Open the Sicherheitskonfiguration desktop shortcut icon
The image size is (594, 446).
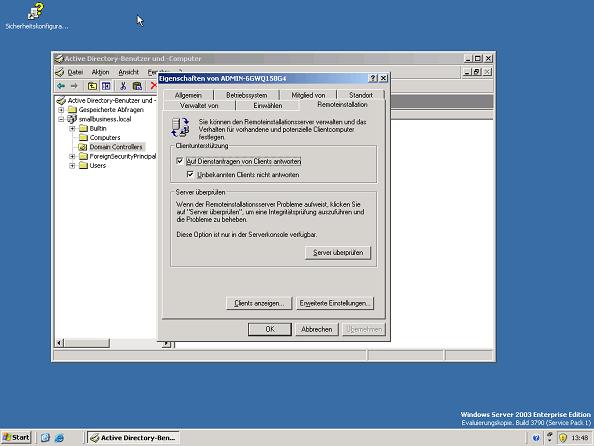(x=36, y=11)
